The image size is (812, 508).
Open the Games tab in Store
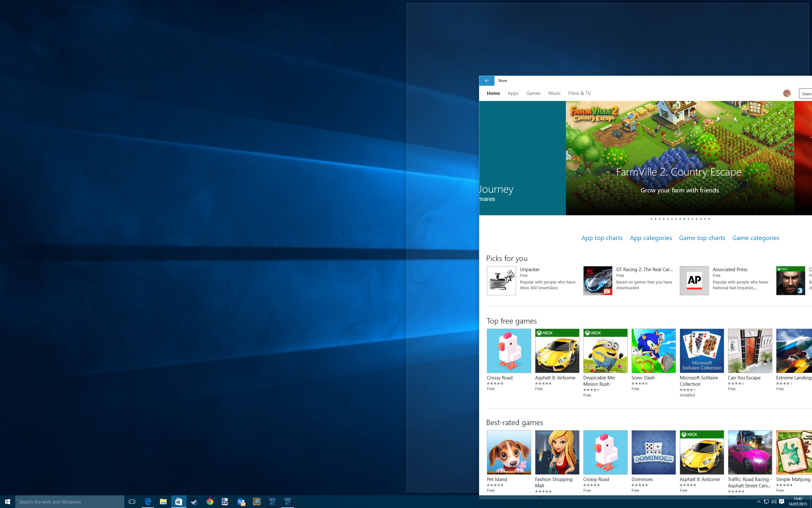533,93
